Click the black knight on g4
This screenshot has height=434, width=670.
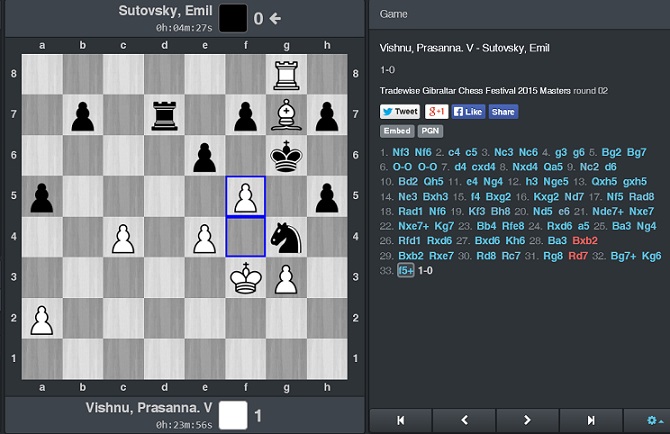pyautogui.click(x=285, y=236)
